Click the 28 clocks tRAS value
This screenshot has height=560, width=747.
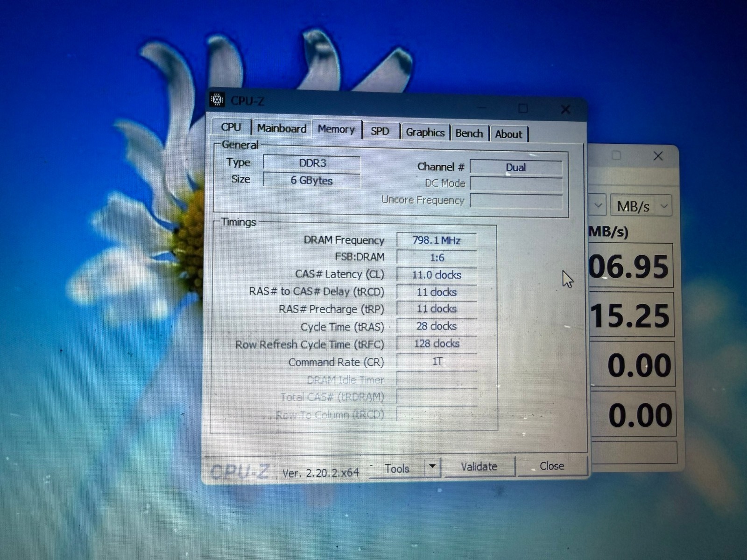click(437, 326)
